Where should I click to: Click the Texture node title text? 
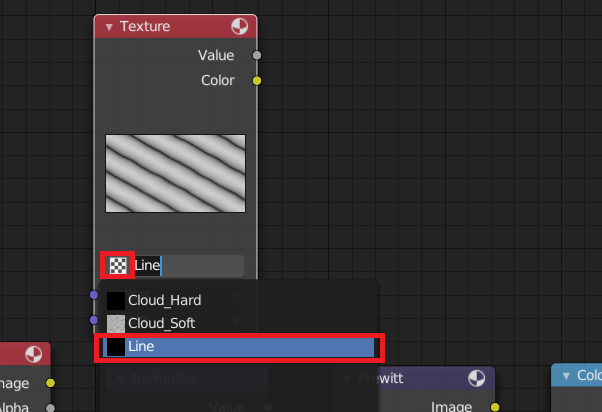click(x=145, y=26)
